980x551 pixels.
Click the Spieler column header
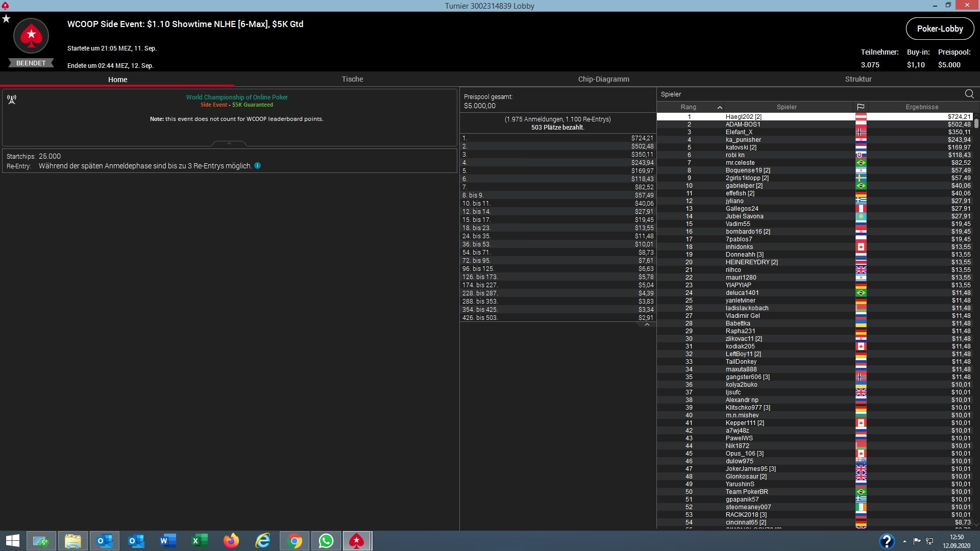coord(786,107)
